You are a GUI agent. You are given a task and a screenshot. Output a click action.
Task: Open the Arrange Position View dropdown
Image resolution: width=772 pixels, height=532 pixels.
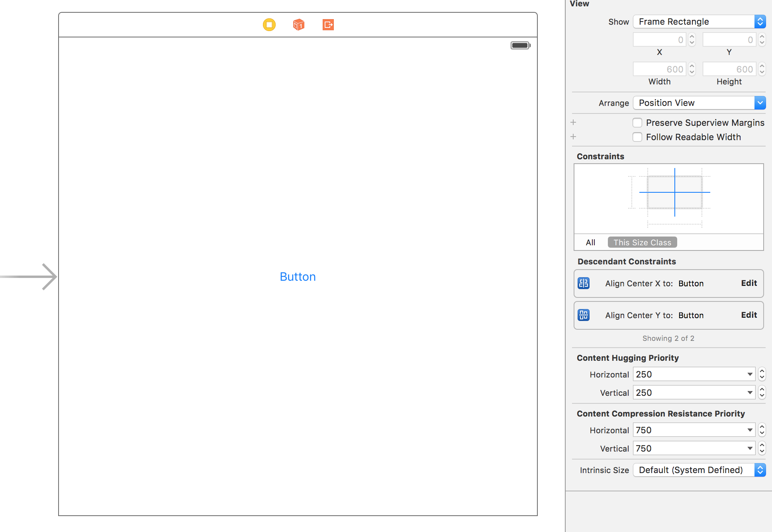pos(699,103)
